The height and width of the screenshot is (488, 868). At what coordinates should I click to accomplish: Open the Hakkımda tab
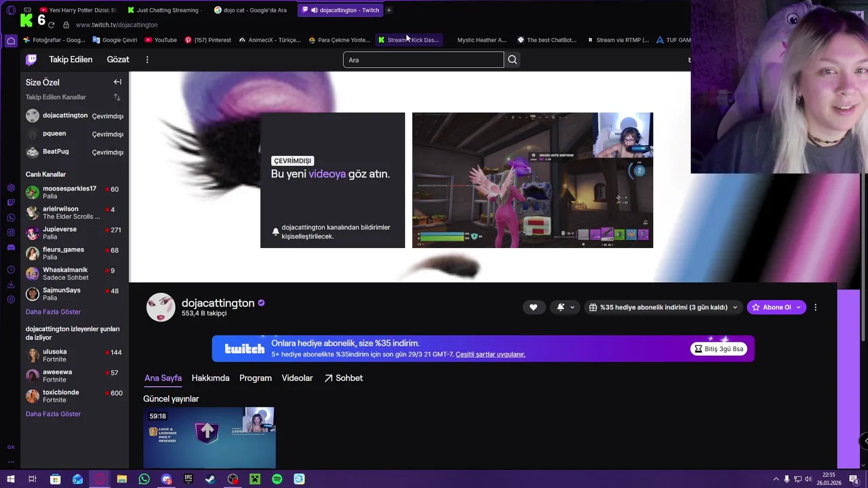pos(210,378)
